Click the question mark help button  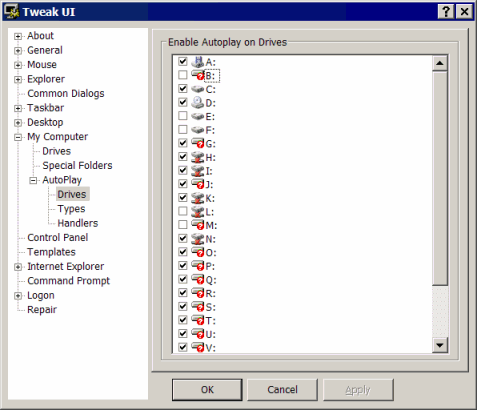point(446,12)
